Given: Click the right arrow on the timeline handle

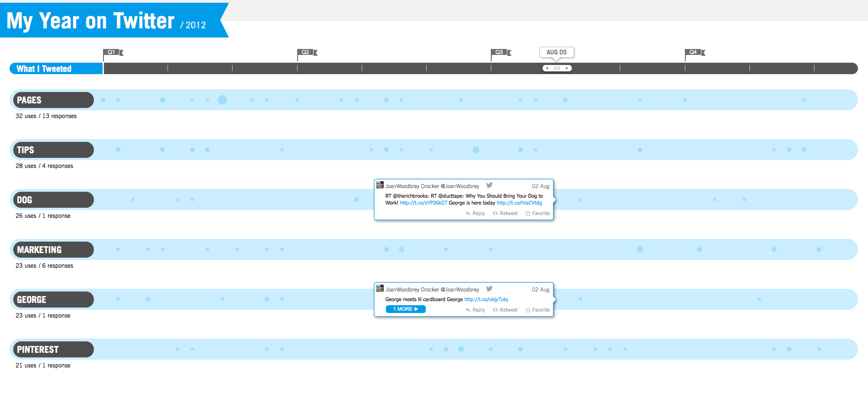Looking at the screenshot, I should coord(567,68).
